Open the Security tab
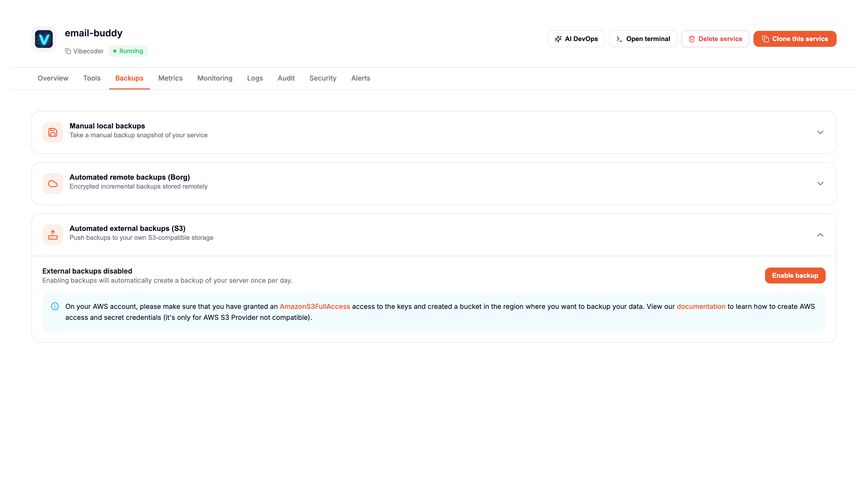Screen dimensions: 868x499 point(323,78)
